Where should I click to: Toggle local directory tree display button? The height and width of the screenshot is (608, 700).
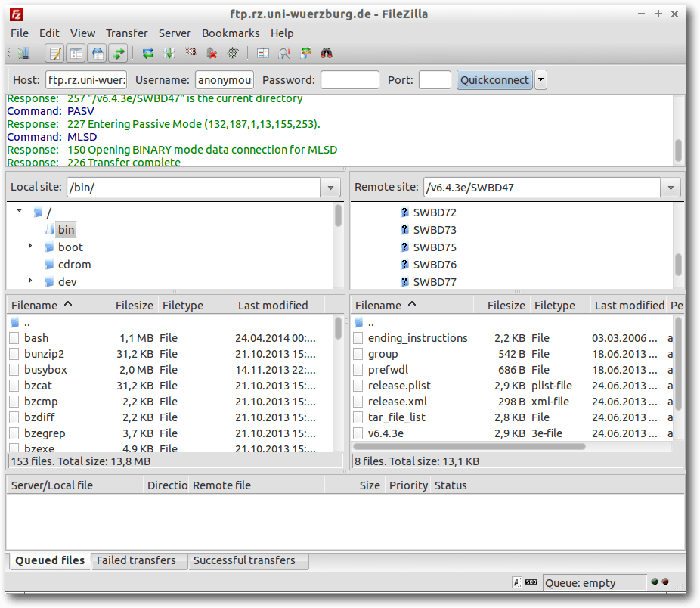click(76, 54)
